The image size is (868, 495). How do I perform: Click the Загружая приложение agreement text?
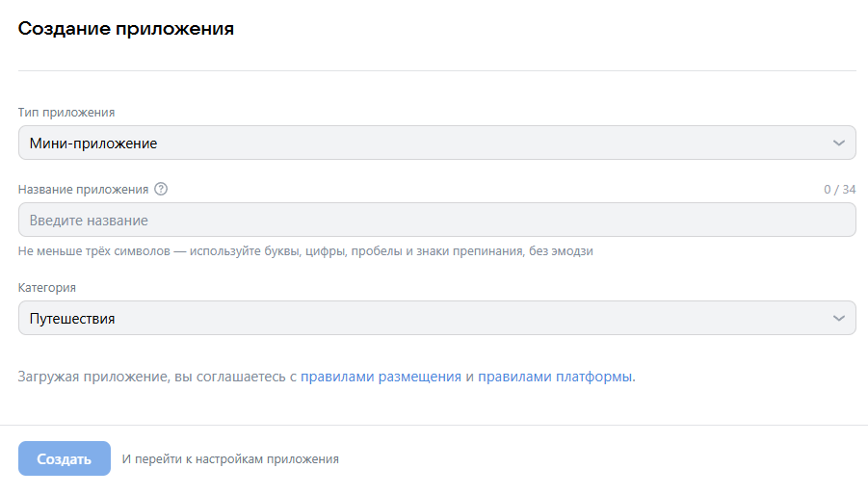click(x=154, y=377)
